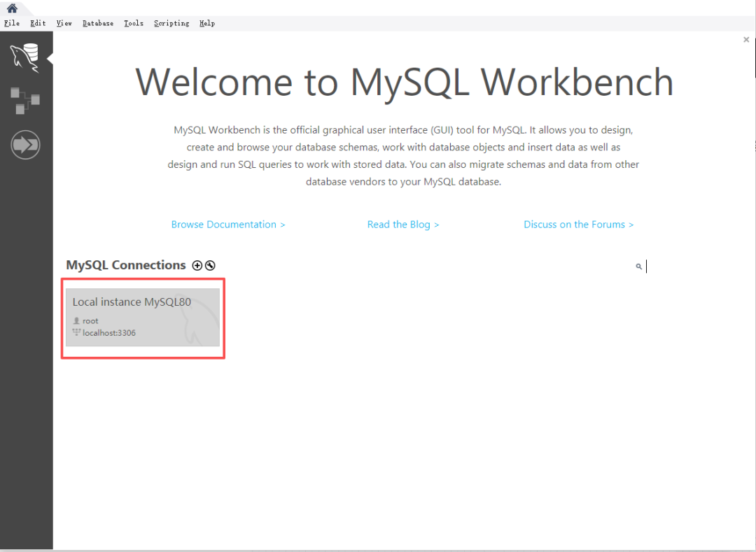Add a new MySQL connection with plus icon
Viewport: 756px width, 552px height.
pyautogui.click(x=197, y=265)
